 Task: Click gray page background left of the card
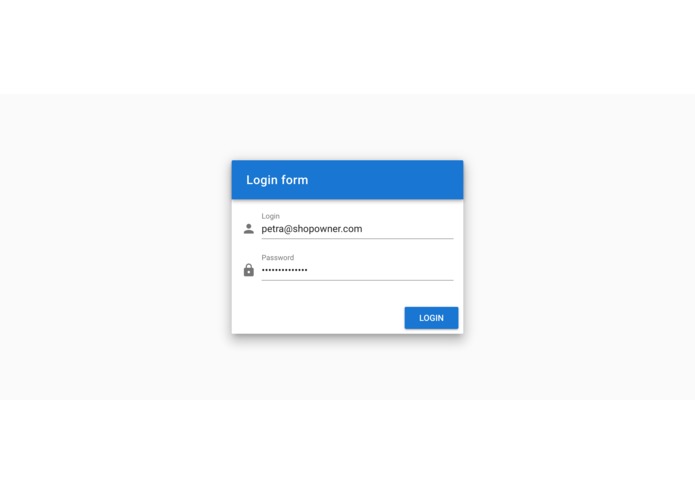pyautogui.click(x=115, y=247)
